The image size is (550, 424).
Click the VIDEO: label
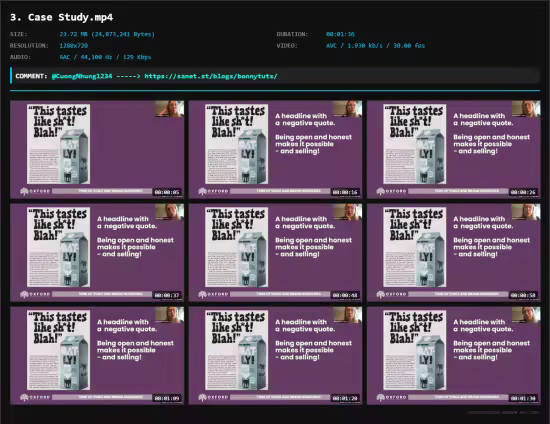coord(287,46)
